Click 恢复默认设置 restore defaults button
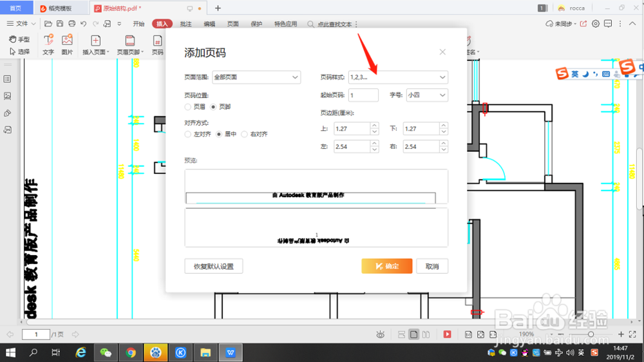The width and height of the screenshot is (644, 362). pos(214,266)
